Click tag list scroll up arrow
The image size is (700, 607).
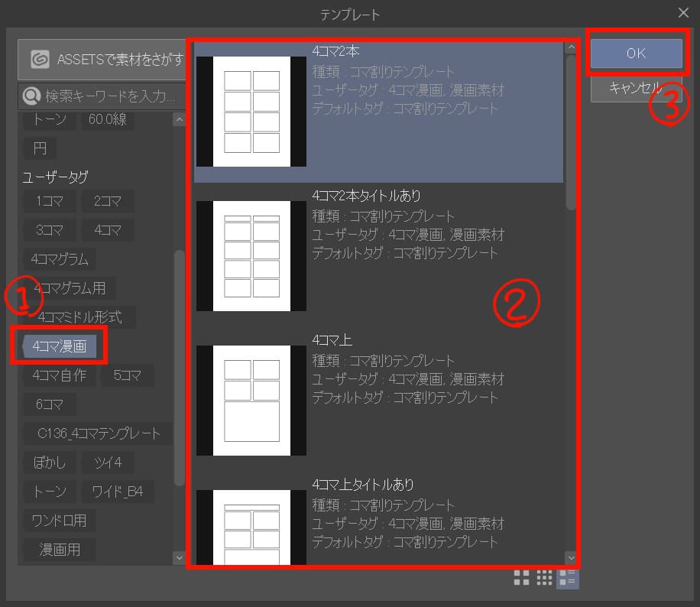click(179, 120)
